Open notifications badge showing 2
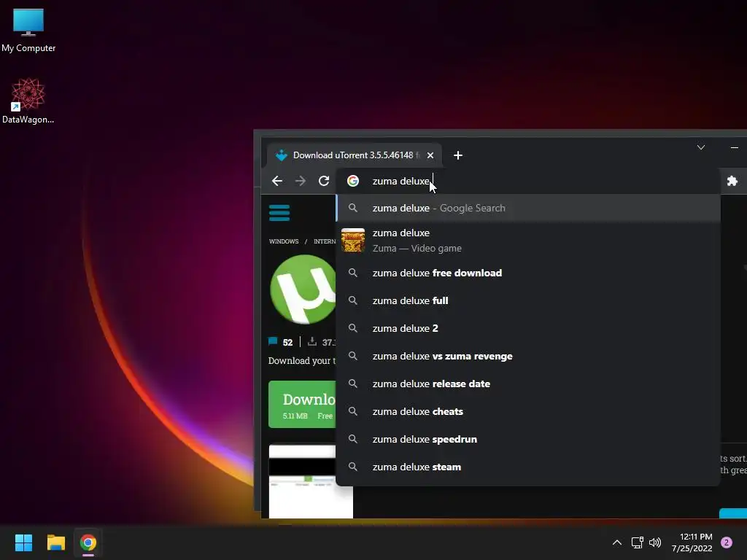The image size is (747, 560). click(727, 542)
